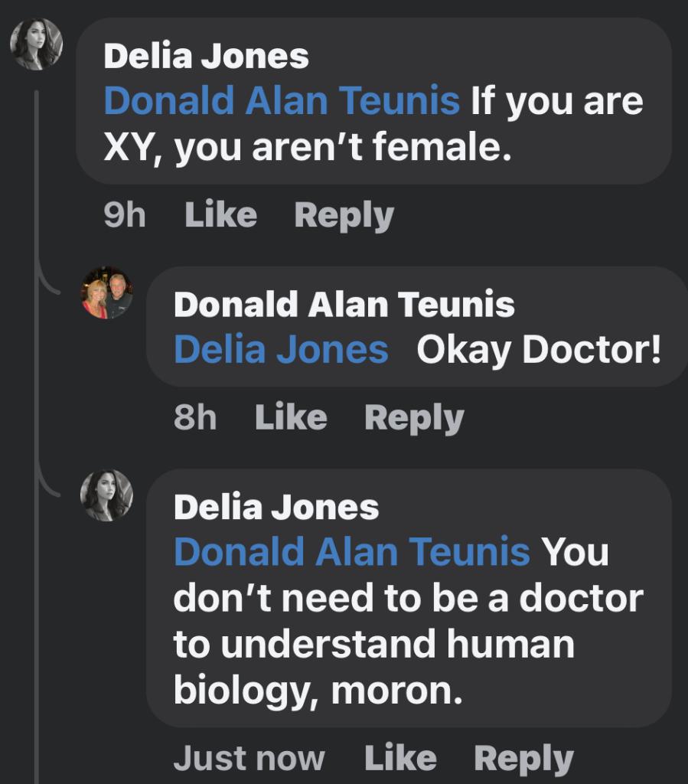This screenshot has width=688, height=784.
Task: Open Delia Jones avatar on the top comment
Action: click(x=36, y=44)
